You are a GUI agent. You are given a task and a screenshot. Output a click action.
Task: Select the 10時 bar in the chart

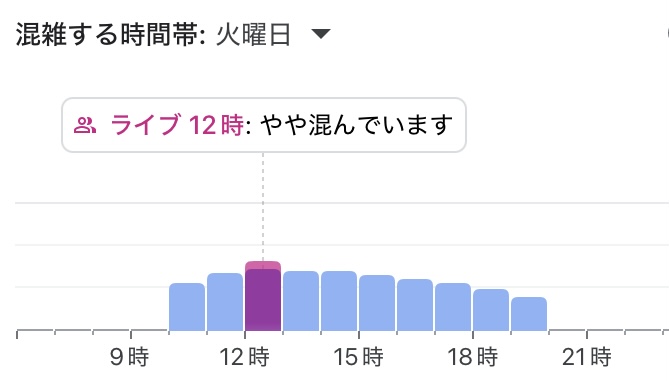tap(187, 307)
